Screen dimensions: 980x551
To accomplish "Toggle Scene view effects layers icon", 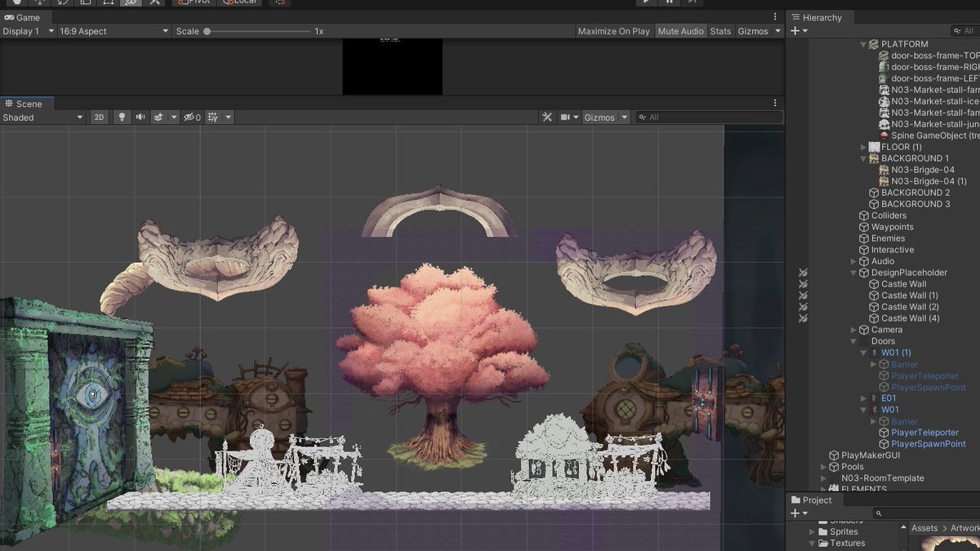I will tap(159, 118).
